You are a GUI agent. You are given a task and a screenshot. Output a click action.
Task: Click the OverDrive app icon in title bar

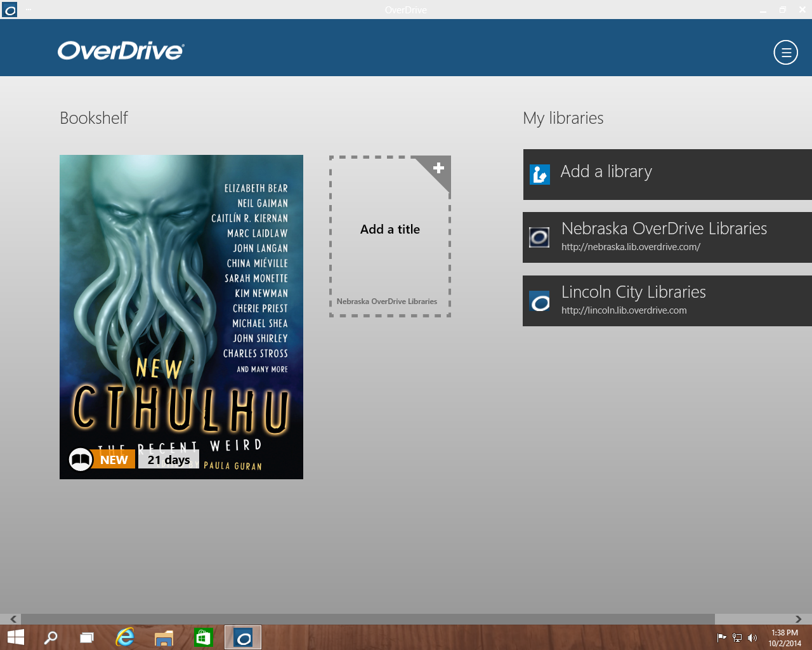10,10
